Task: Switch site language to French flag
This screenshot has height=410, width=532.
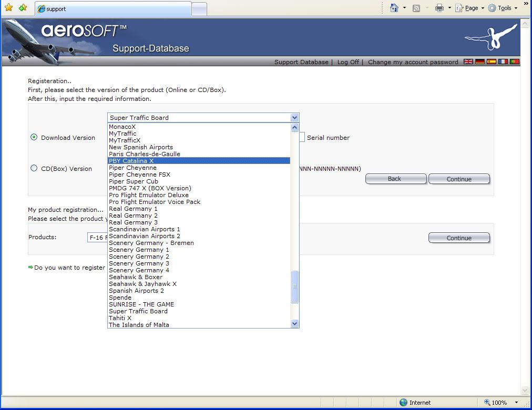Action: click(503, 61)
